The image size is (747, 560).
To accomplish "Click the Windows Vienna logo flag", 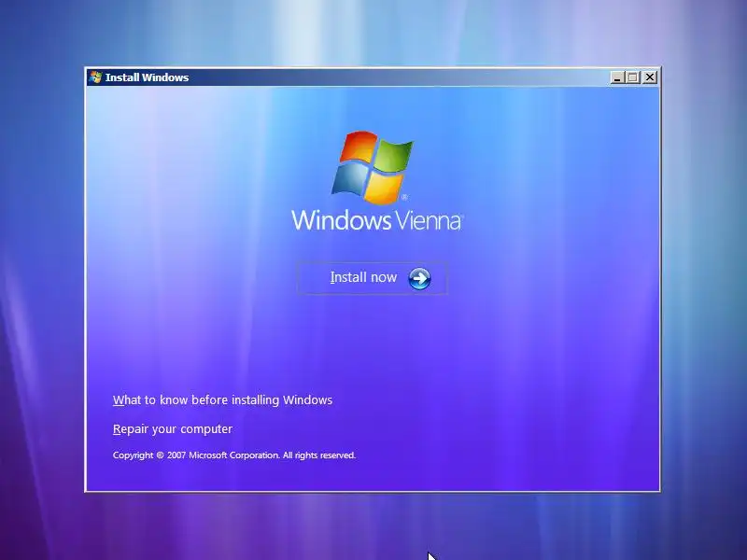I will click(x=372, y=168).
